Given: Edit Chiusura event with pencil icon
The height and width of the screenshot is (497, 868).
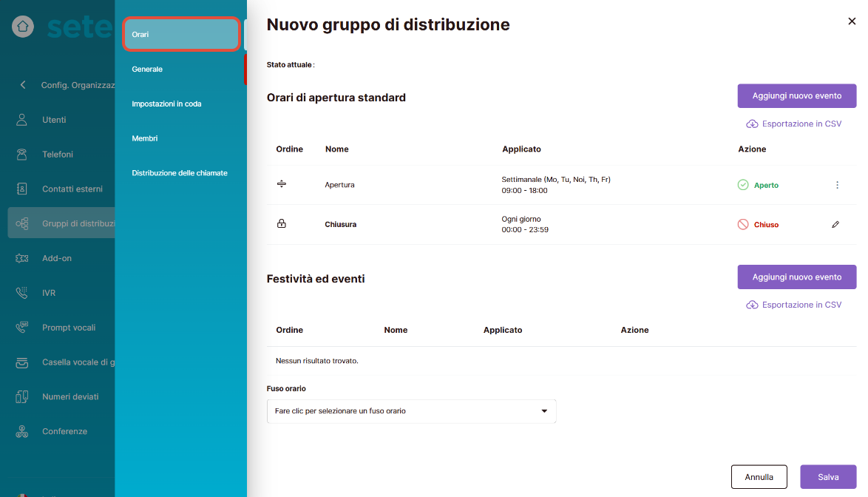Looking at the screenshot, I should pos(835,224).
